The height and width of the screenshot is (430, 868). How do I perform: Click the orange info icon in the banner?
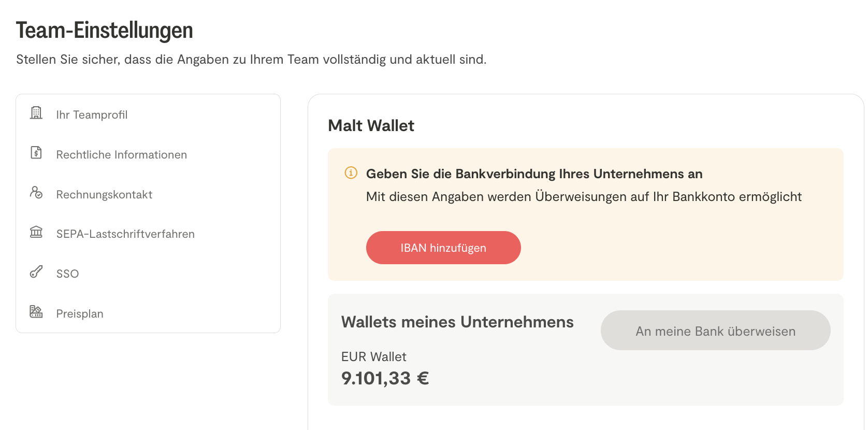(351, 173)
